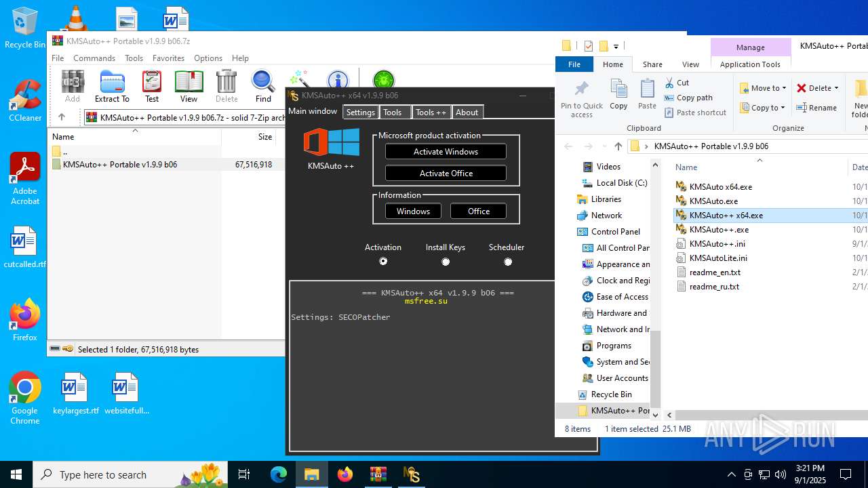Click the KMSAuto taskbar icon

(x=412, y=474)
